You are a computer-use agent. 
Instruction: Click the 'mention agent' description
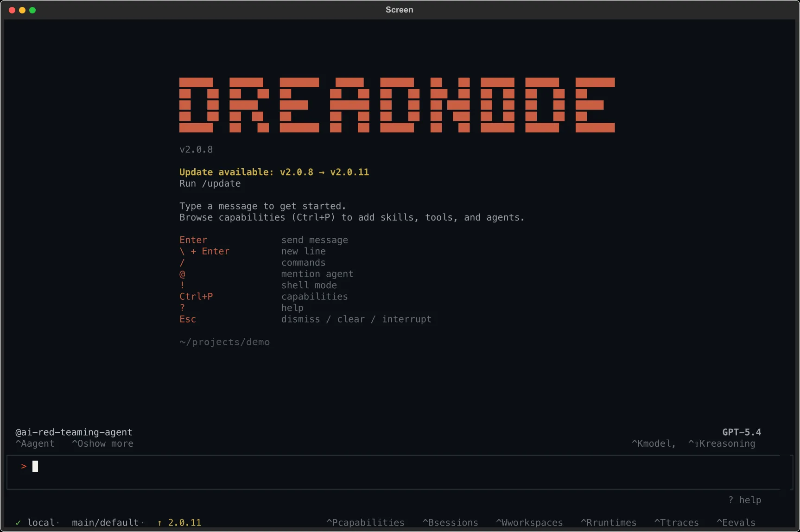[x=317, y=274]
